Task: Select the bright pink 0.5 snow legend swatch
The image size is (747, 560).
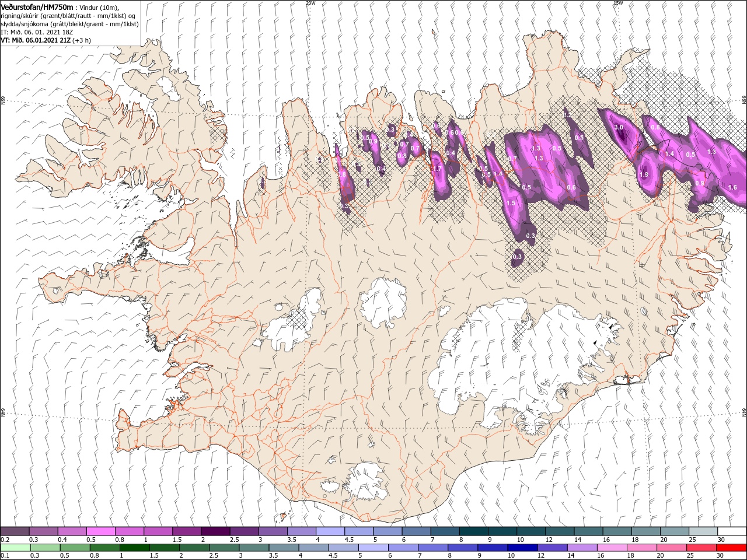Action: [x=100, y=531]
